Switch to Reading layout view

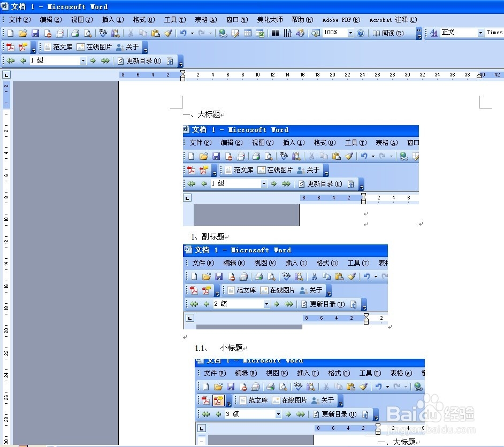tap(388, 33)
